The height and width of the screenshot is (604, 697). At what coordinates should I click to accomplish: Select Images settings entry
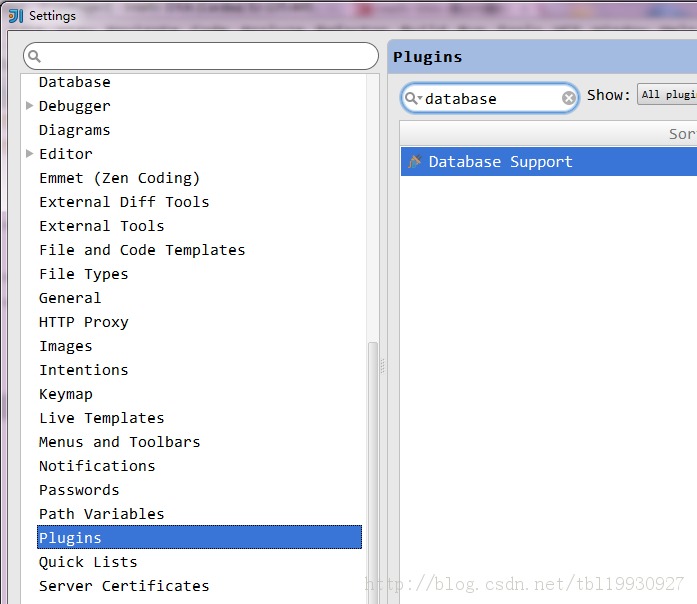click(x=66, y=346)
